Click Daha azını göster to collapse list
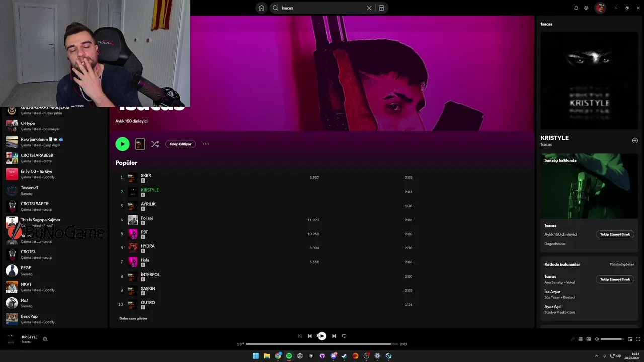This screenshot has width=644, height=362. point(133,318)
